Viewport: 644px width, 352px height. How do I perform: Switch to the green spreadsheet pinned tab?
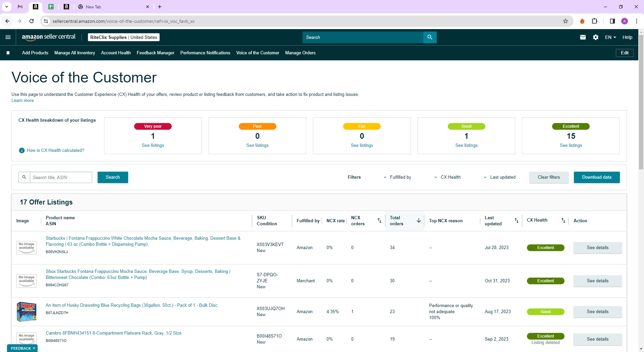tap(51, 7)
